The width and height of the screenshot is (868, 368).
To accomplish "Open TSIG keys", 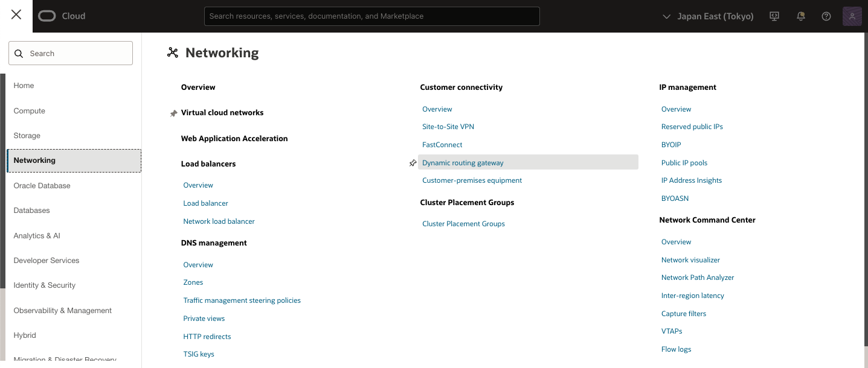I will point(199,354).
